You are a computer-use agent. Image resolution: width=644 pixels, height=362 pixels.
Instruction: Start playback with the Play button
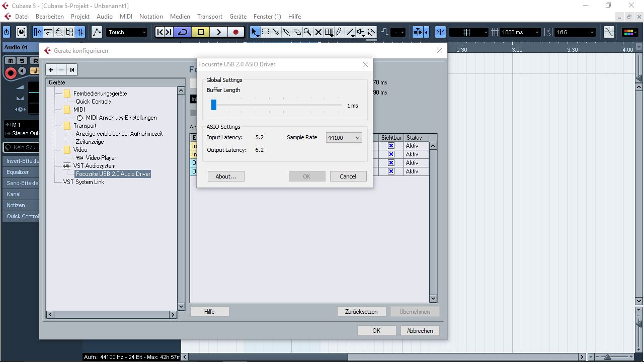218,32
